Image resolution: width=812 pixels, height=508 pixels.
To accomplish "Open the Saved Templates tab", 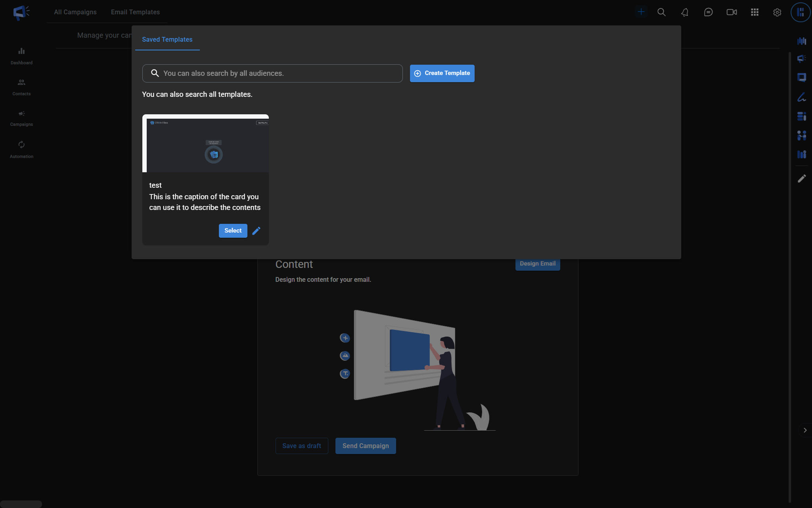I will pos(167,40).
